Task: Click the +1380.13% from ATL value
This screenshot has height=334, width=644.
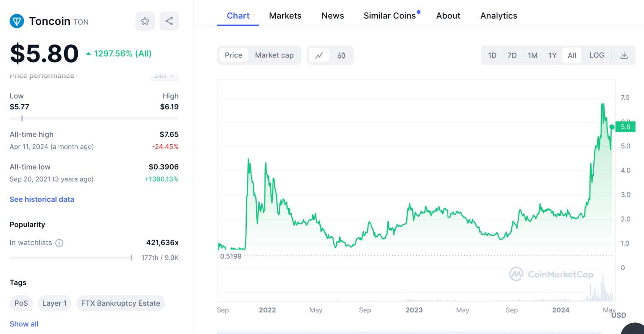Action: click(x=162, y=179)
